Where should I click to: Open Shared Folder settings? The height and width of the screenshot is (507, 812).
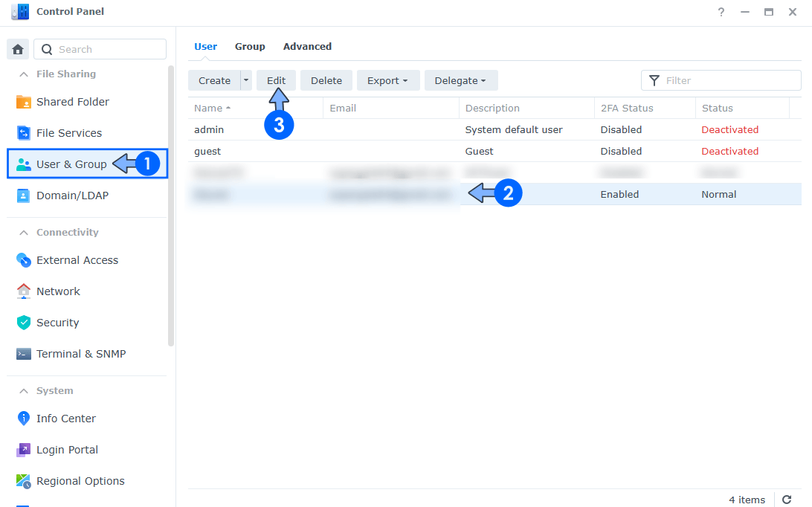click(87, 102)
